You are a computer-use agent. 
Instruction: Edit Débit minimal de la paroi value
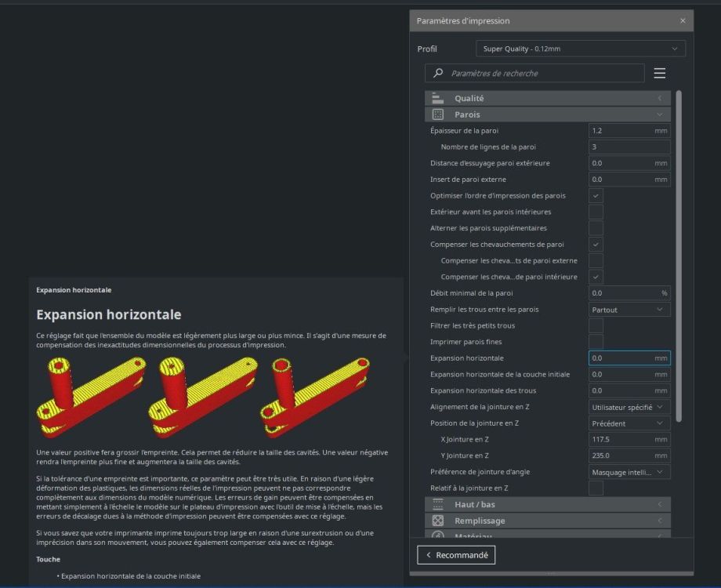point(629,293)
